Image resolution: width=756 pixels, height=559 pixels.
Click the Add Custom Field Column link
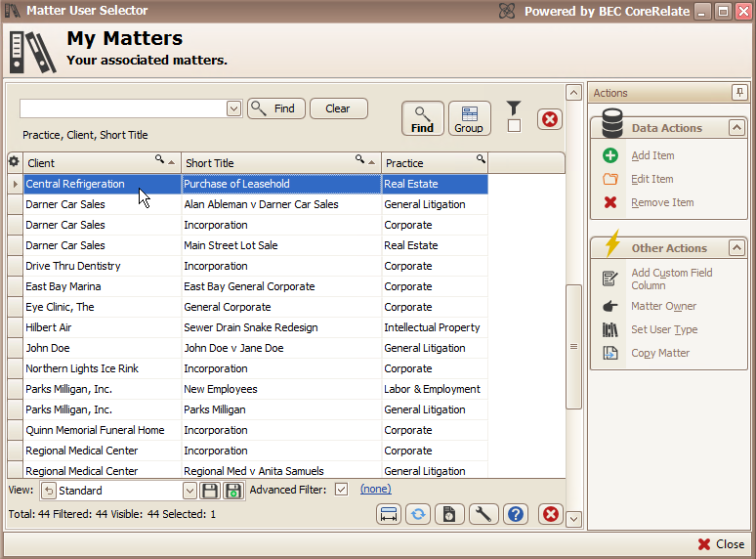pyautogui.click(x=672, y=279)
